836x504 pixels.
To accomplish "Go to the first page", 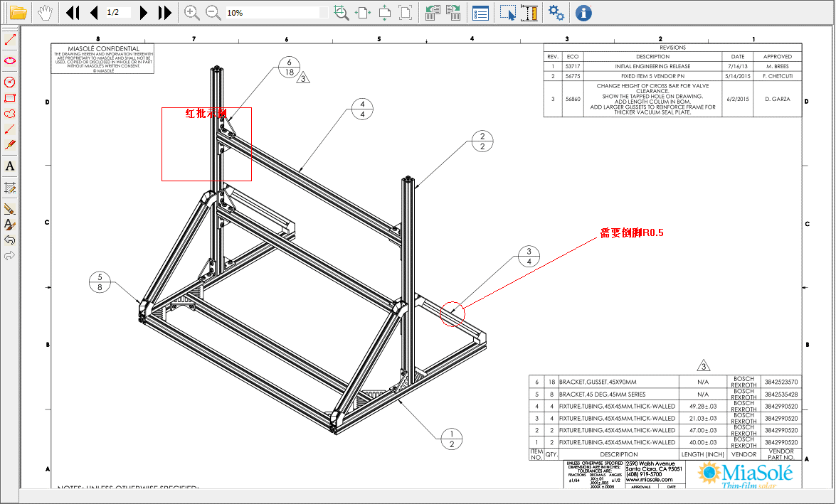I will pyautogui.click(x=73, y=13).
